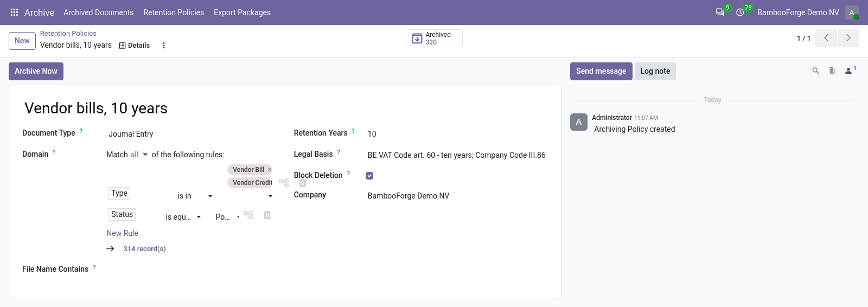The height and width of the screenshot is (307, 868).
Task: Open the Archived 320 stat button
Action: click(x=434, y=38)
